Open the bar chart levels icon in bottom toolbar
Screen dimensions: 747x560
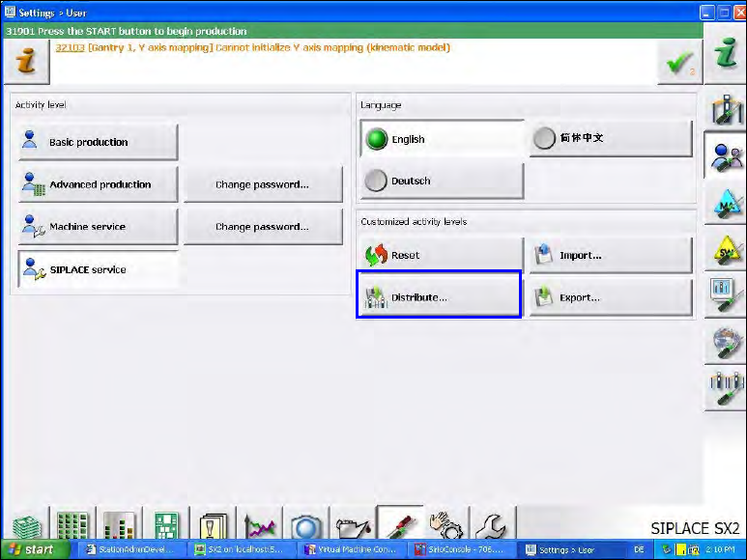pyautogui.click(x=119, y=524)
